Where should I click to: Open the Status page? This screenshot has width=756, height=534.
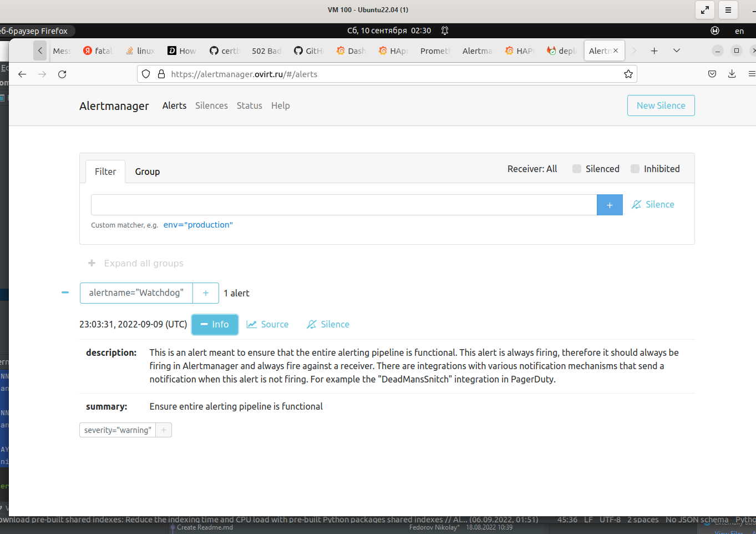click(x=250, y=105)
